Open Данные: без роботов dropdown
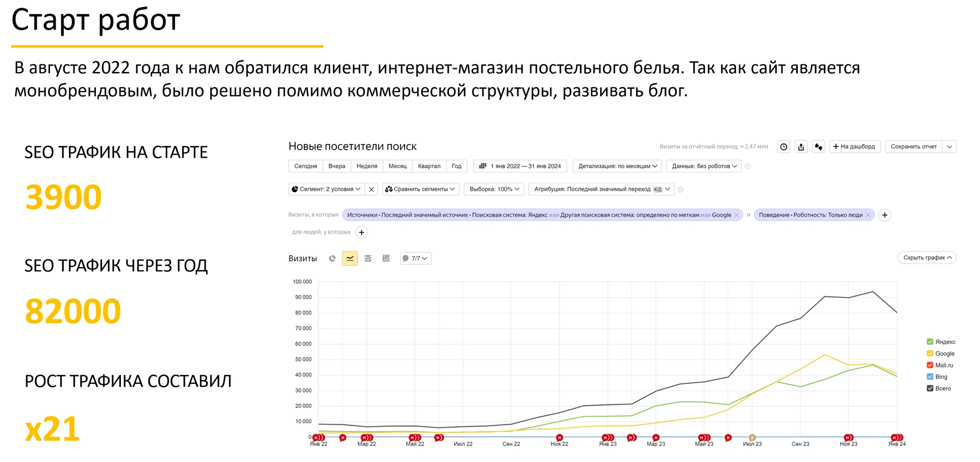This screenshot has height=462, width=980. (x=704, y=166)
